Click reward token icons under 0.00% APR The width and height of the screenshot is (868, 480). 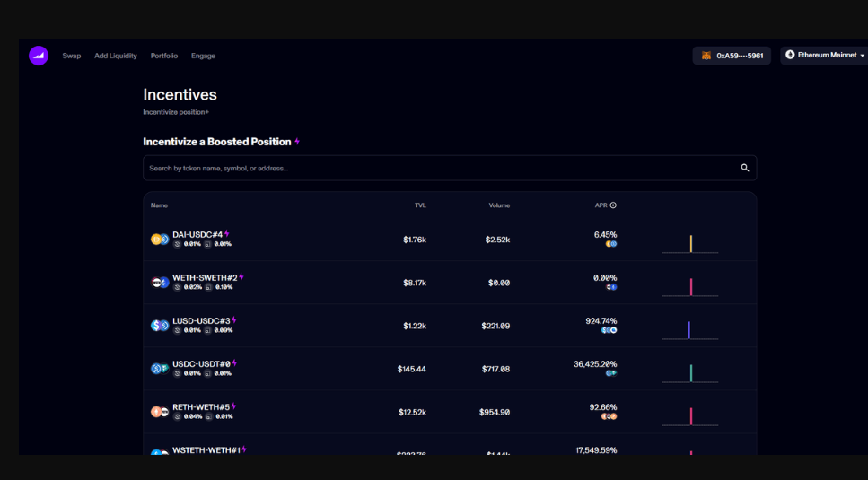point(611,287)
